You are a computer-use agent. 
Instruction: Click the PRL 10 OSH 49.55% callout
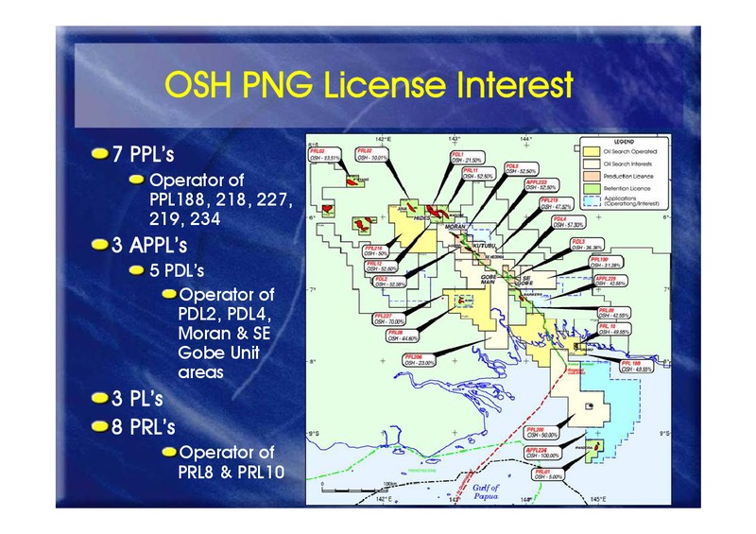pos(613,330)
